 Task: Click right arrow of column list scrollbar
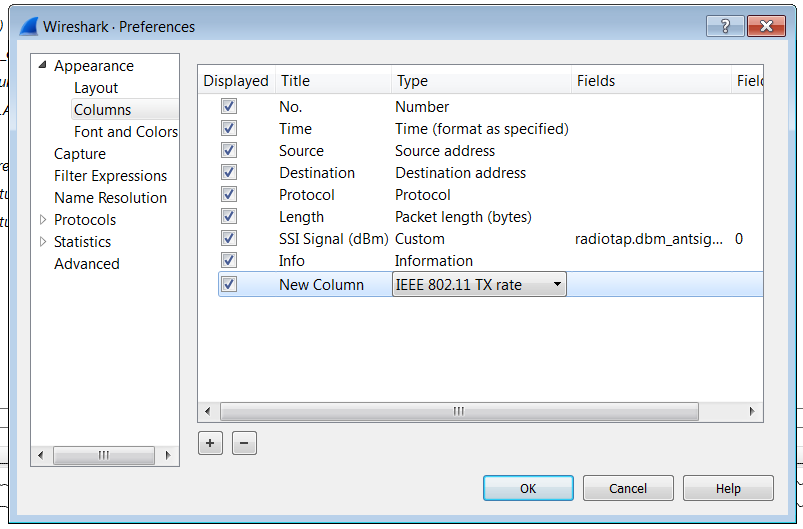click(x=752, y=411)
